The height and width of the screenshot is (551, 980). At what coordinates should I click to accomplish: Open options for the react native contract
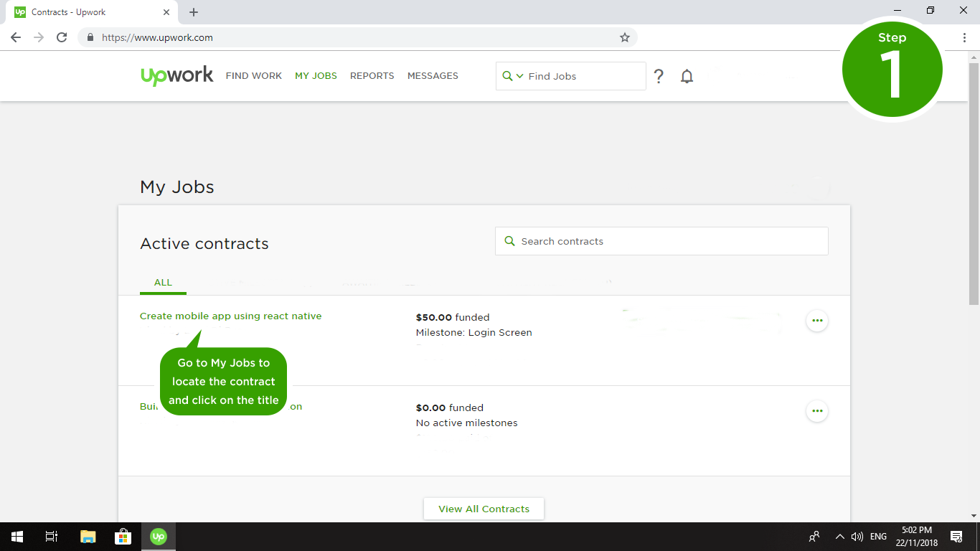[817, 321]
